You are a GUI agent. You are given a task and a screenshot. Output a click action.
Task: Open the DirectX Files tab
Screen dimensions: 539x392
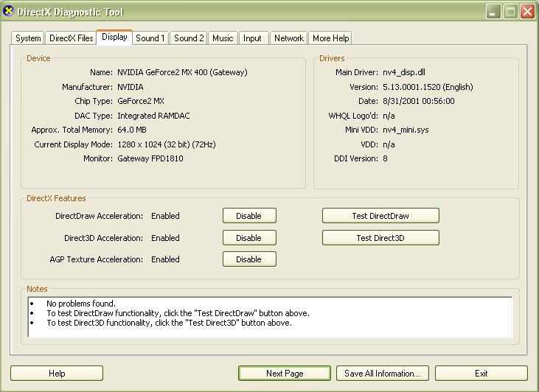72,38
